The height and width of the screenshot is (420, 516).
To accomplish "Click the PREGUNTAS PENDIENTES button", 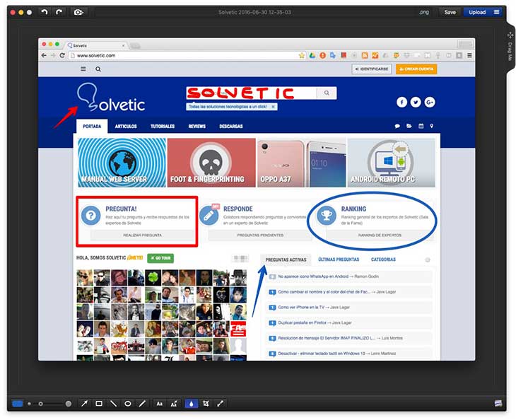I will pyautogui.click(x=260, y=235).
